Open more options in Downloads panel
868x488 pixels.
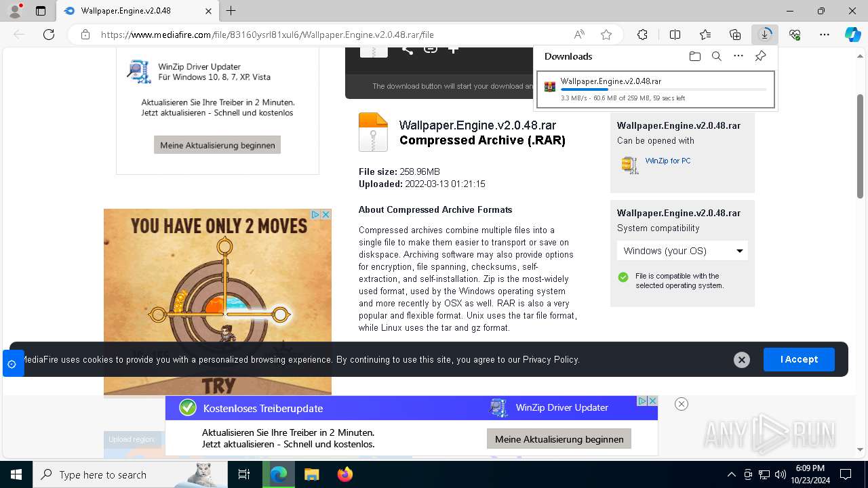pyautogui.click(x=738, y=56)
